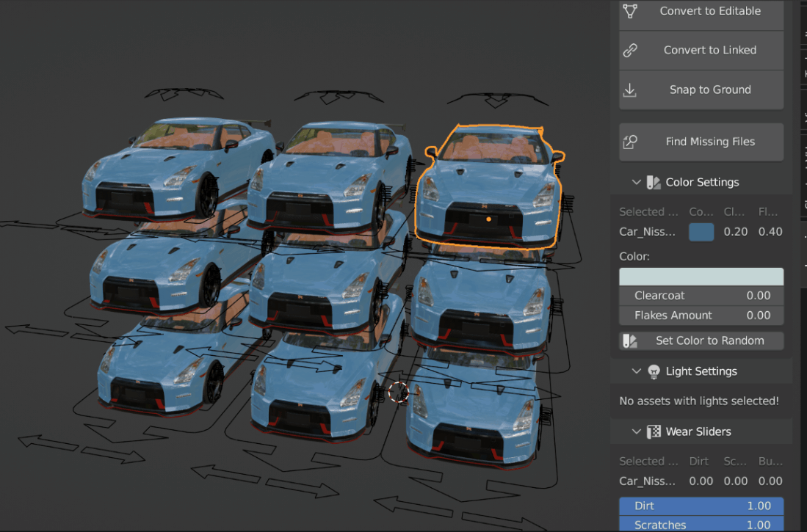Collapse the Light Settings section
Image resolution: width=807 pixels, height=532 pixels.
pyautogui.click(x=637, y=371)
